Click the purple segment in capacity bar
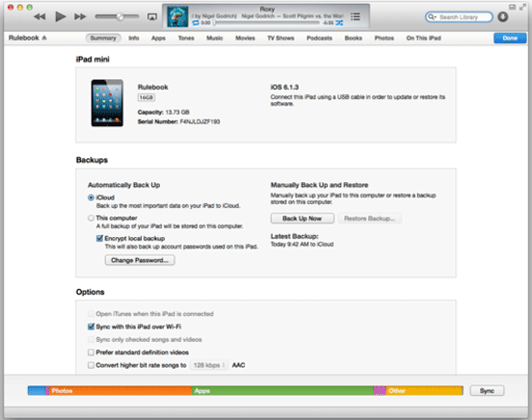This screenshot has height=420, width=532. pos(380,391)
